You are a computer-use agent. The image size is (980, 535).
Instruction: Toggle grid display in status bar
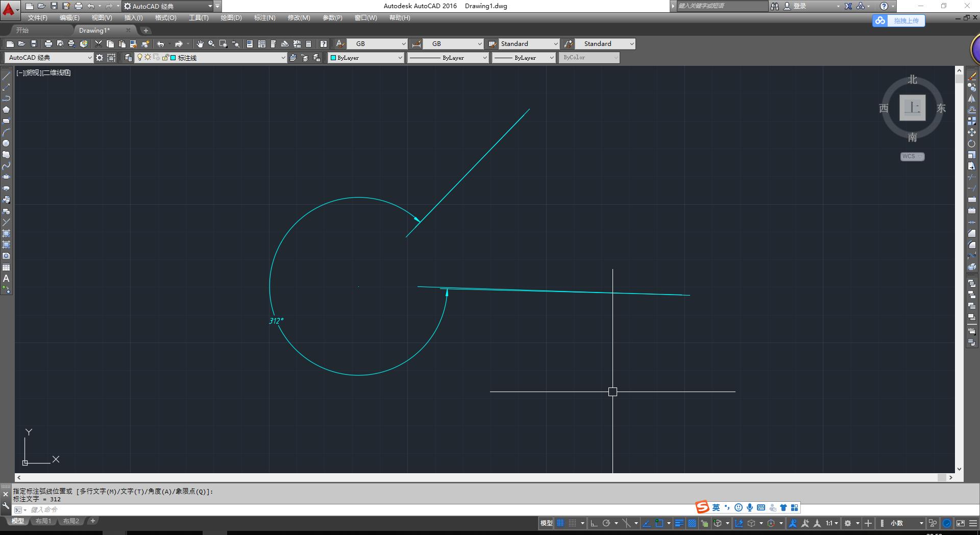(560, 523)
